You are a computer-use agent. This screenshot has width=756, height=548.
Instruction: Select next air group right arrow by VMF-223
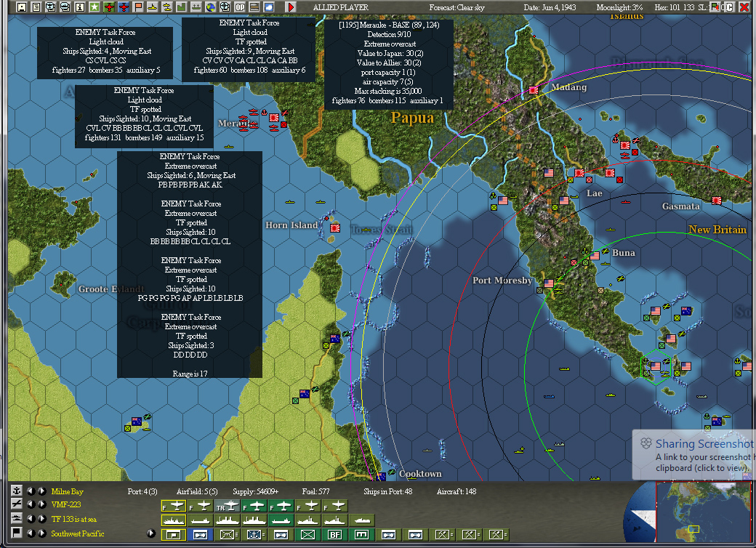(42, 504)
